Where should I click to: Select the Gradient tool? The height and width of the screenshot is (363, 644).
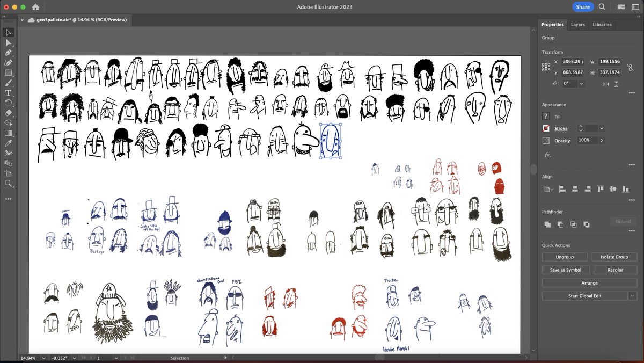point(9,133)
